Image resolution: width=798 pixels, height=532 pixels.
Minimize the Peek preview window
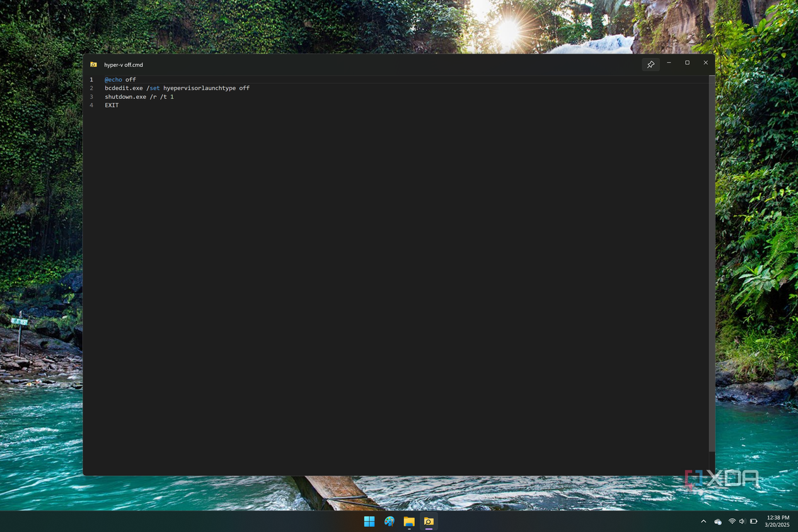(669, 63)
